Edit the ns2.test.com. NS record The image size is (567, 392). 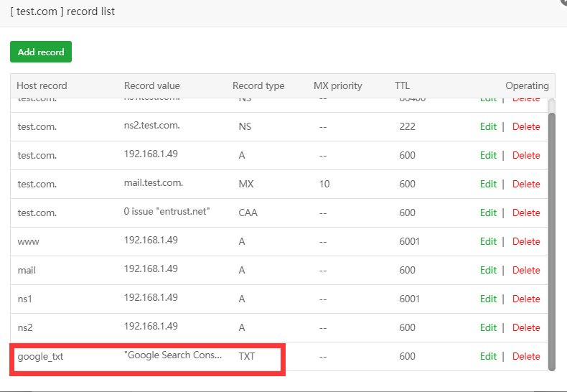(488, 126)
